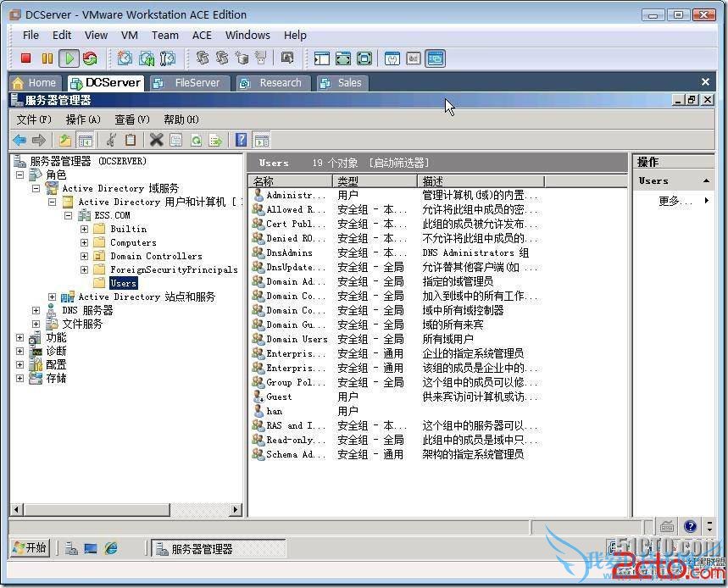Click tree pane horizontal scrollbar left arrow
Image resolution: width=728 pixels, height=588 pixels.
(x=16, y=509)
